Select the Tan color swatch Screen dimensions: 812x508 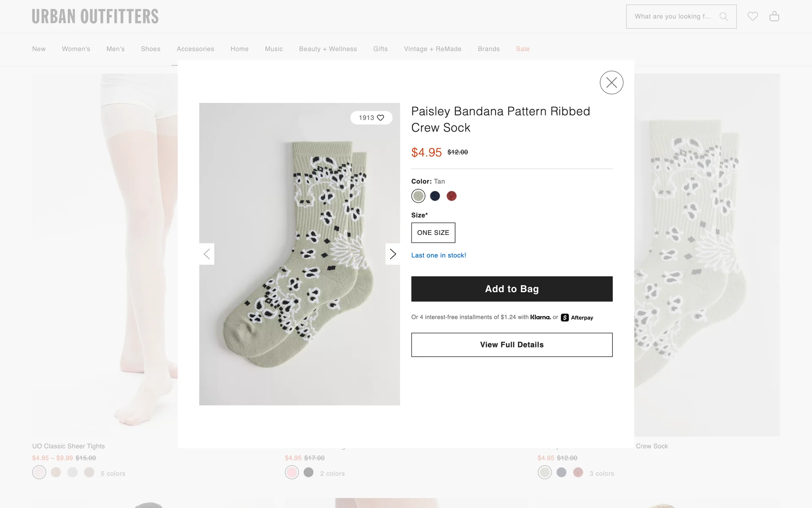coord(418,196)
